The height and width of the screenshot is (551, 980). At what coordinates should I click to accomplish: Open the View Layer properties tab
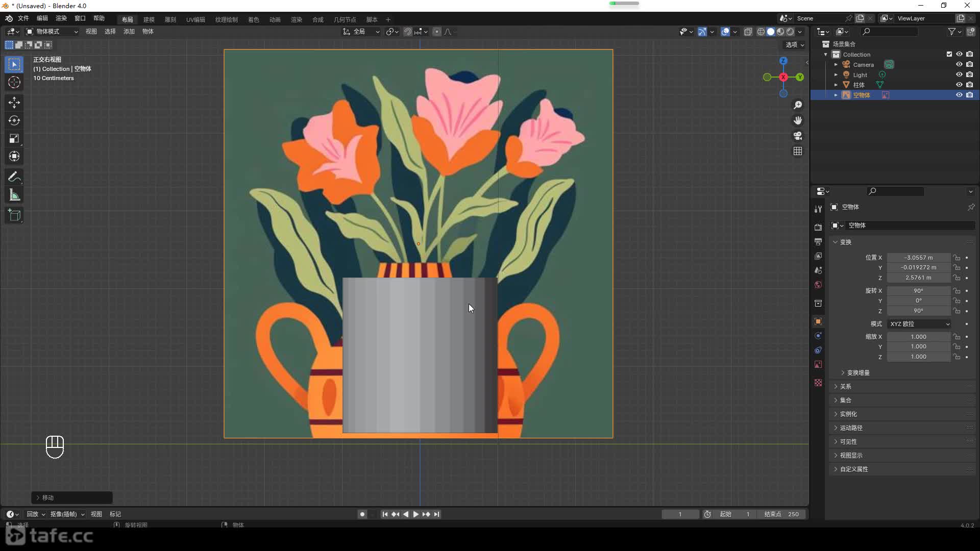click(818, 256)
